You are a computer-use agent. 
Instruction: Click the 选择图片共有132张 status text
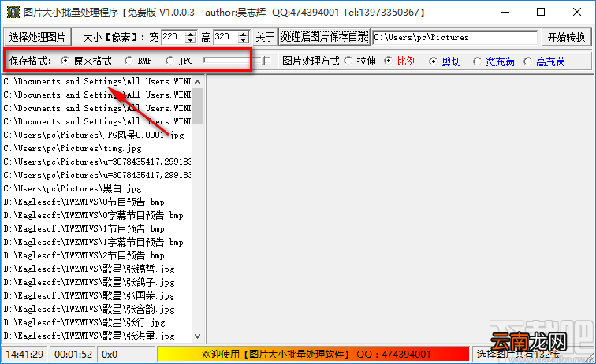(x=518, y=354)
